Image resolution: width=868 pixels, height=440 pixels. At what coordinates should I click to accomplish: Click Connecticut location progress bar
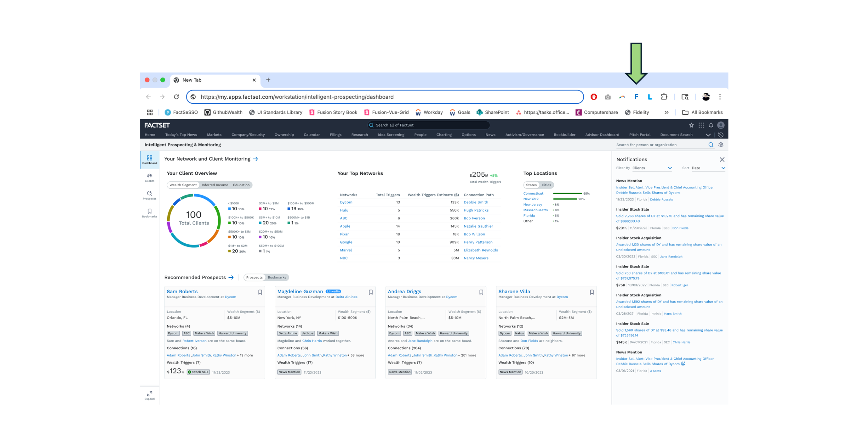click(567, 193)
